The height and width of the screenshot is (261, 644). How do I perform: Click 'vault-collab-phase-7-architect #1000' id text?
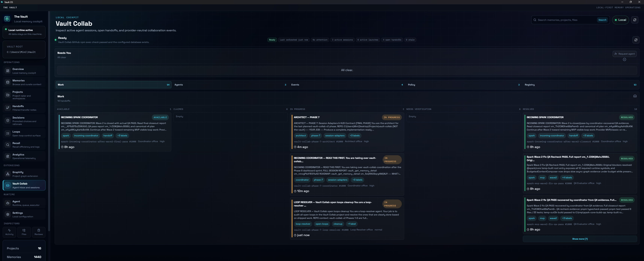click(318, 142)
